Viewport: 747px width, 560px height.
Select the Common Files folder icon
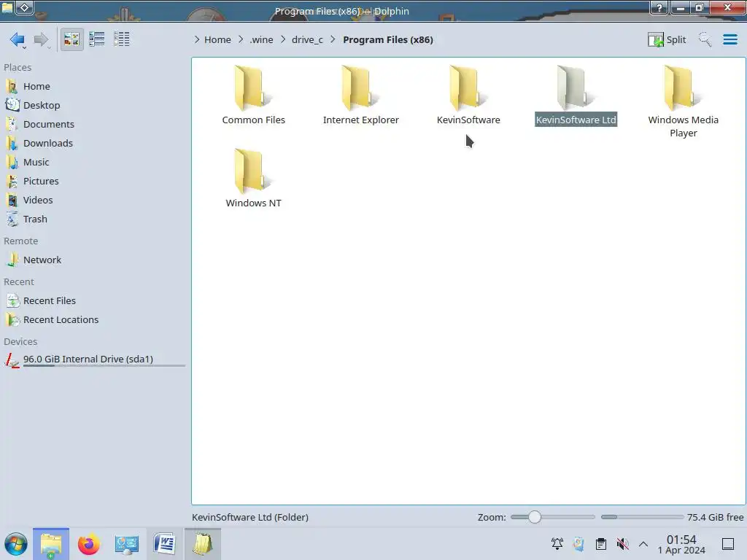[253, 87]
